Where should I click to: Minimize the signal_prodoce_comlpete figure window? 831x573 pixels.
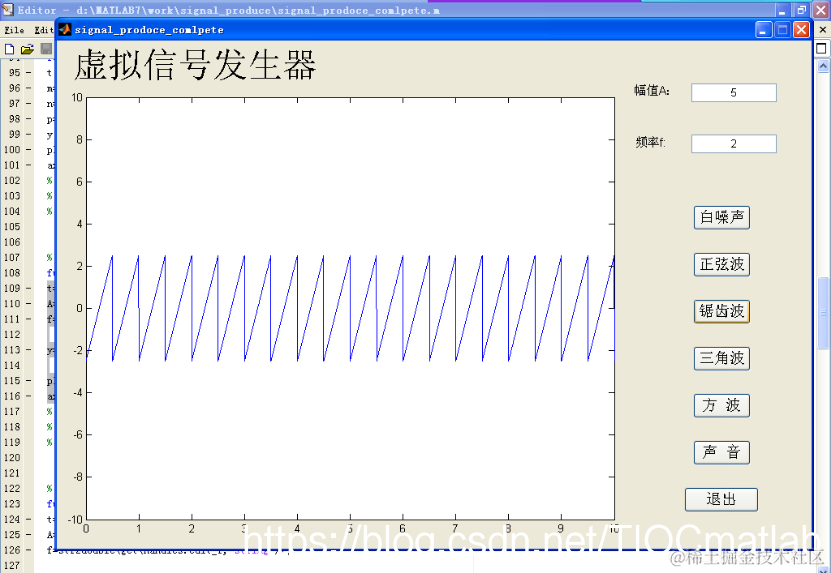pyautogui.click(x=763, y=30)
